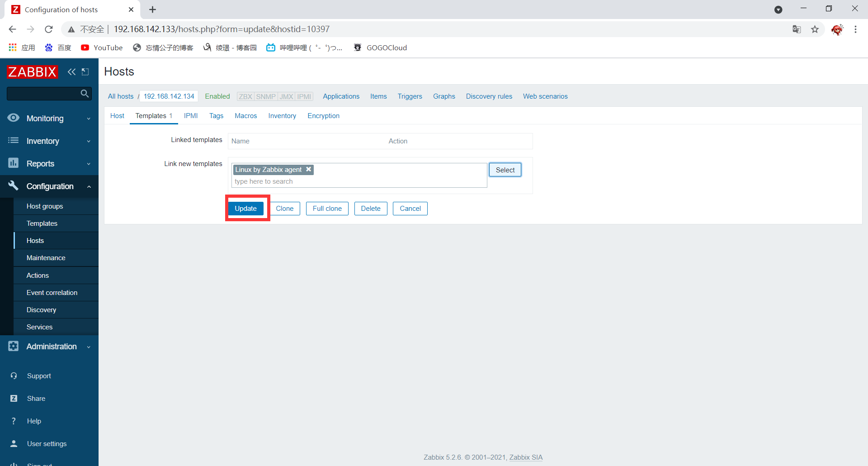Switch to the Encryption tab
This screenshot has width=868, height=466.
point(324,116)
